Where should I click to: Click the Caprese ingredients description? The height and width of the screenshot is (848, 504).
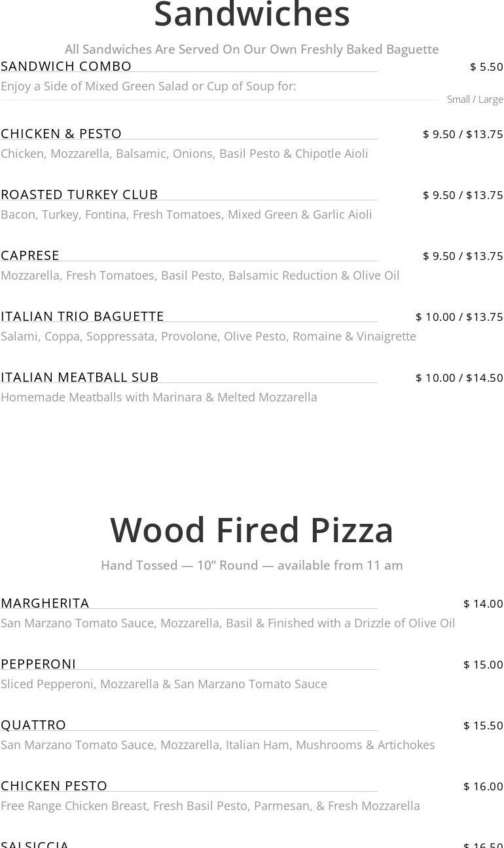click(x=200, y=276)
